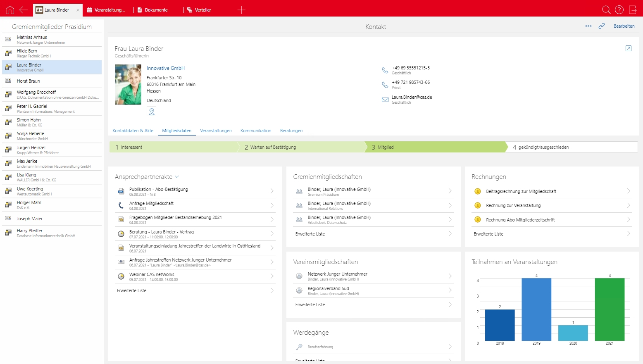The height and width of the screenshot is (364, 643).
Task: Open the help question mark icon
Action: tap(619, 10)
